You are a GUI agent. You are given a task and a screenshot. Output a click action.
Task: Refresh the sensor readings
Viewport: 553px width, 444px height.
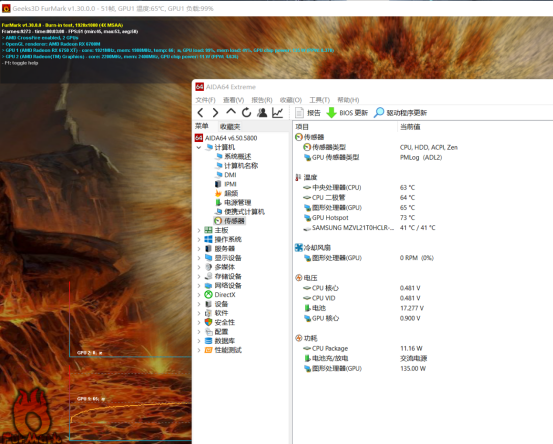click(x=246, y=113)
